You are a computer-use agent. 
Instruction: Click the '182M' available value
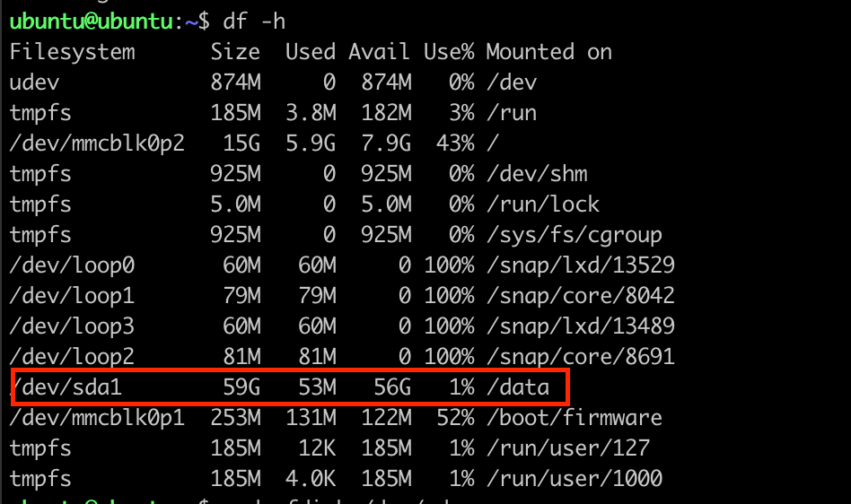click(386, 113)
